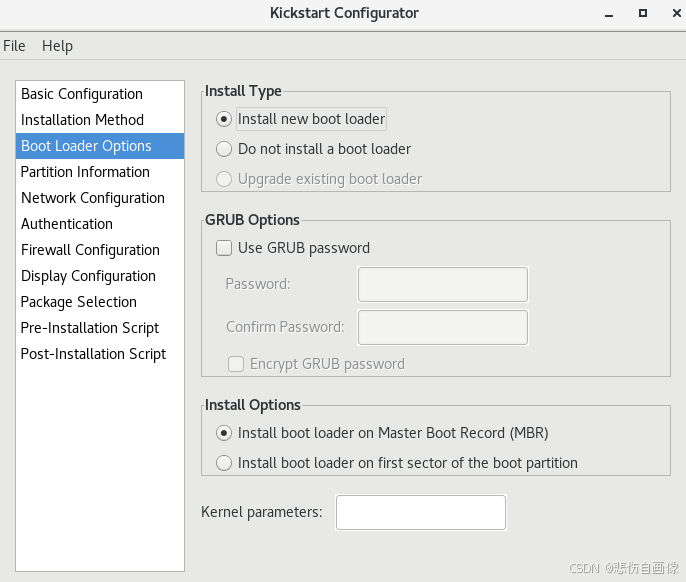Minimize the Kickstart Configurator window
The width and height of the screenshot is (686, 582).
click(x=609, y=14)
